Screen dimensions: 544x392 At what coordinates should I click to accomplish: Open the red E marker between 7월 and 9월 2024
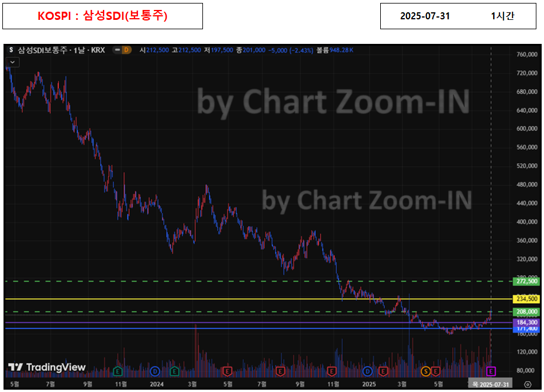[x=280, y=372]
